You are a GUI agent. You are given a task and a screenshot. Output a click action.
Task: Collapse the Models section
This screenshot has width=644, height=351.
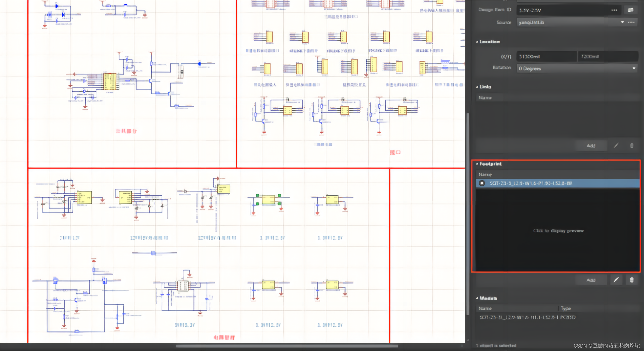477,298
